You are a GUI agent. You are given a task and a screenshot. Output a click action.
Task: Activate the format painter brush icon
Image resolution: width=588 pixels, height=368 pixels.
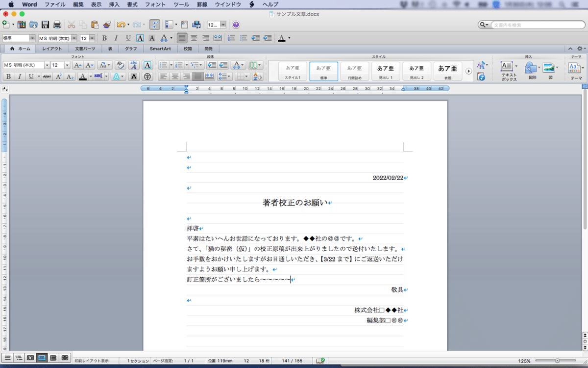point(108,25)
